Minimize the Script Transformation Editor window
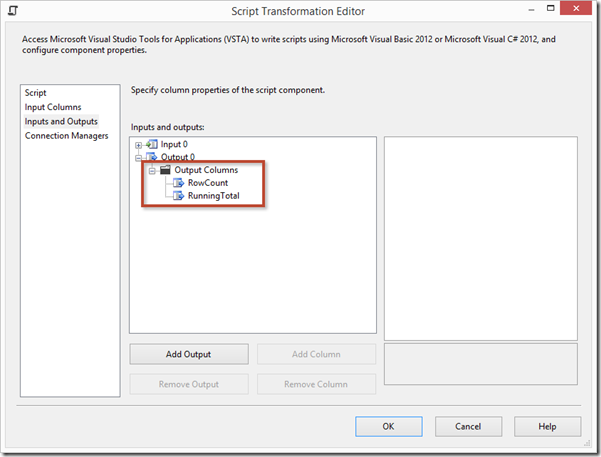Image resolution: width=601 pixels, height=457 pixels. [x=531, y=10]
